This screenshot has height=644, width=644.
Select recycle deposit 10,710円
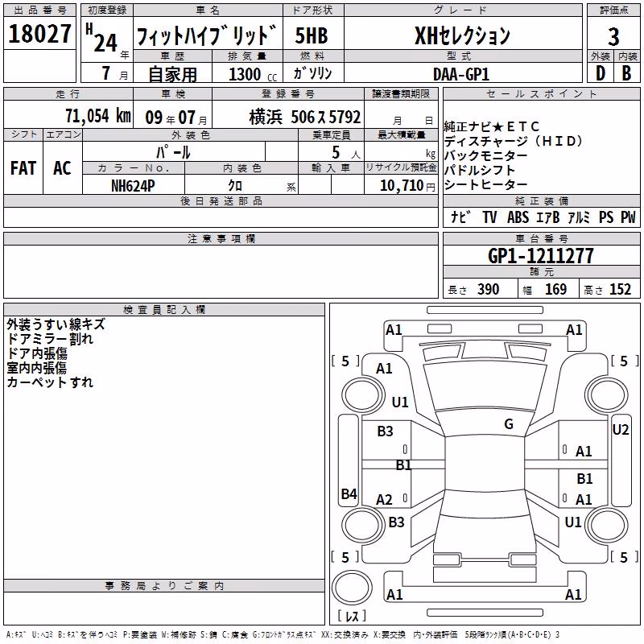pyautogui.click(x=407, y=186)
